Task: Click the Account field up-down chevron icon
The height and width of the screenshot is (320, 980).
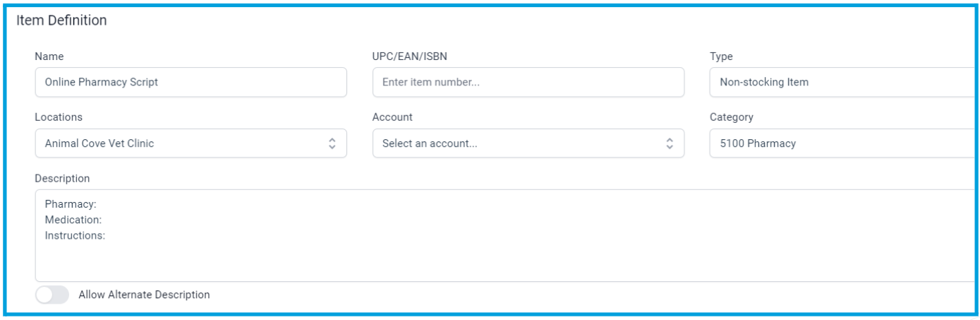Action: [x=670, y=143]
